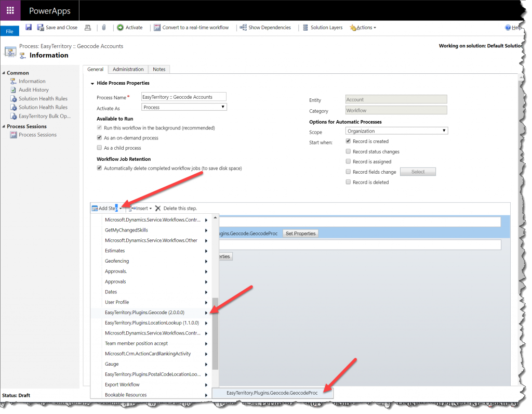
Task: Uncheck As an on-demand process
Action: click(x=99, y=137)
